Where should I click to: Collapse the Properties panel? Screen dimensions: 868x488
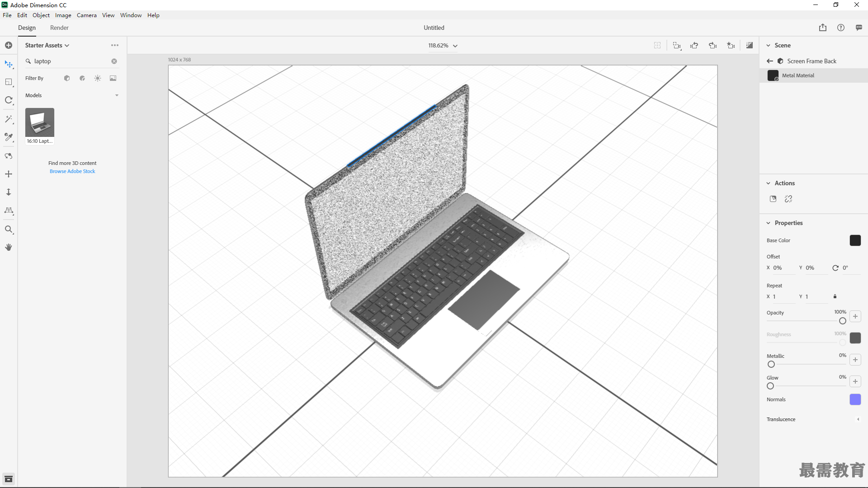click(x=768, y=223)
